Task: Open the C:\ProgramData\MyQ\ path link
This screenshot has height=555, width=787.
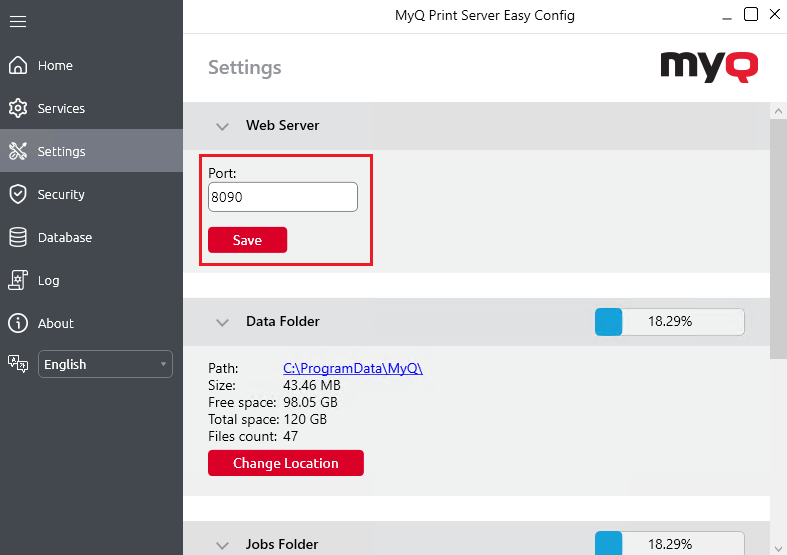Action: [353, 369]
